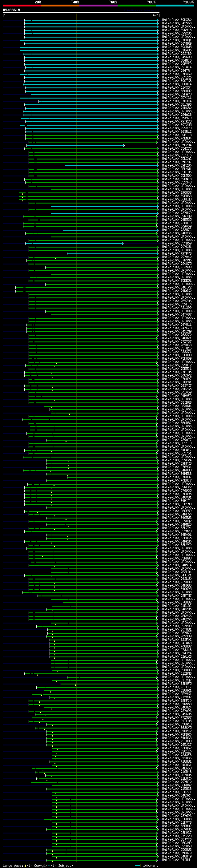Viewport: 197px width, 868px height.
Task: Click the red ~20% identity legend segment
Action: (22, 6)
